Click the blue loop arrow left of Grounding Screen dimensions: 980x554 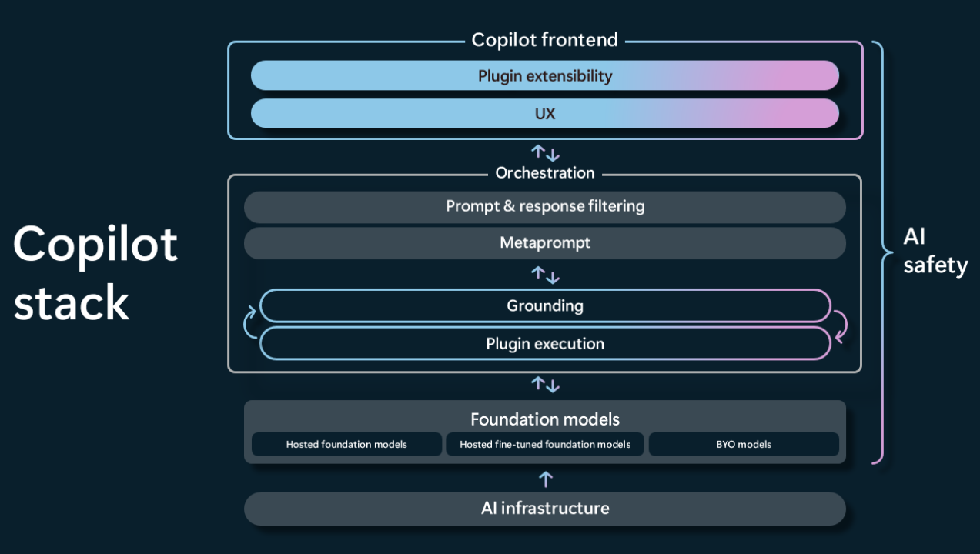250,324
